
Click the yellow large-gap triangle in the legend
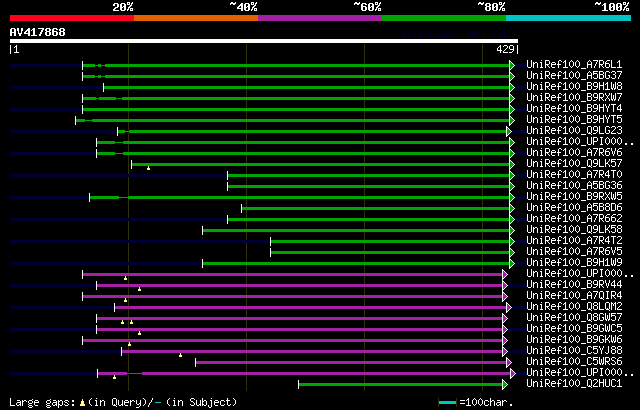pos(82,403)
